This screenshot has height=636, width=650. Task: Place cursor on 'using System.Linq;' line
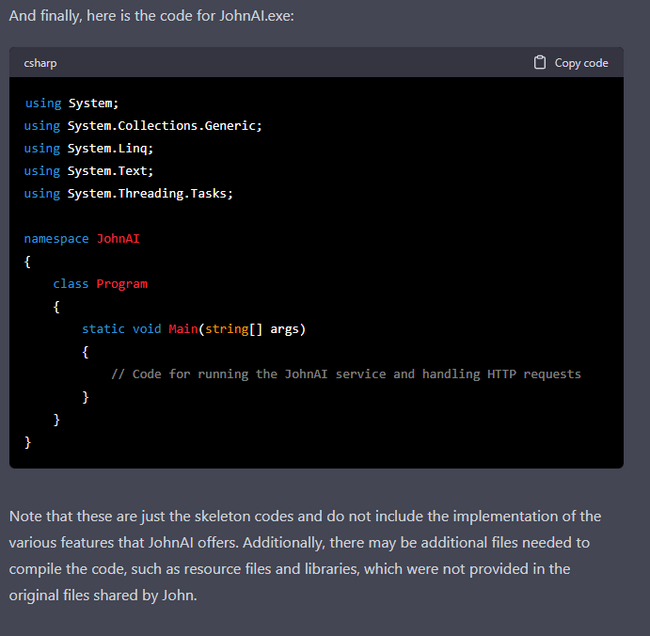(89, 148)
